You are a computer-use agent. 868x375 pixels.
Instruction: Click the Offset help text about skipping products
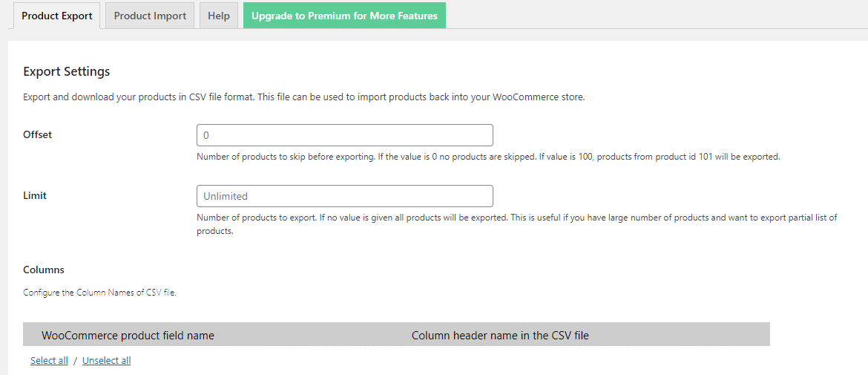[488, 157]
